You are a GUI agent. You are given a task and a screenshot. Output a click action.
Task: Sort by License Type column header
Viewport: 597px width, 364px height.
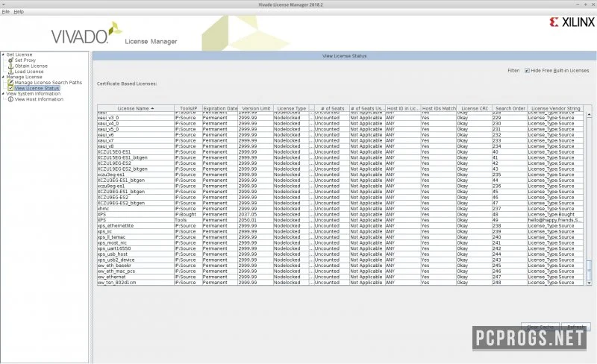click(x=291, y=108)
